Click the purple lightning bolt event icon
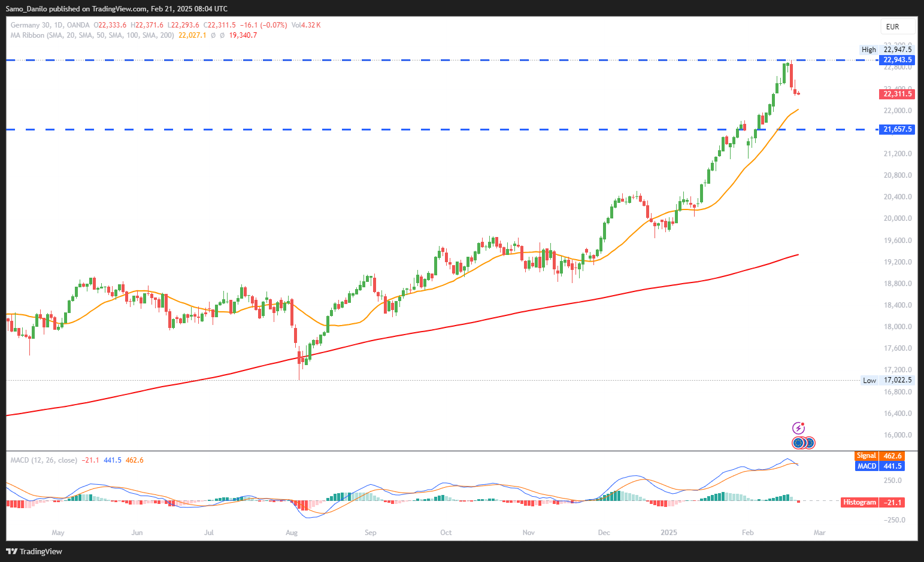 tap(798, 428)
